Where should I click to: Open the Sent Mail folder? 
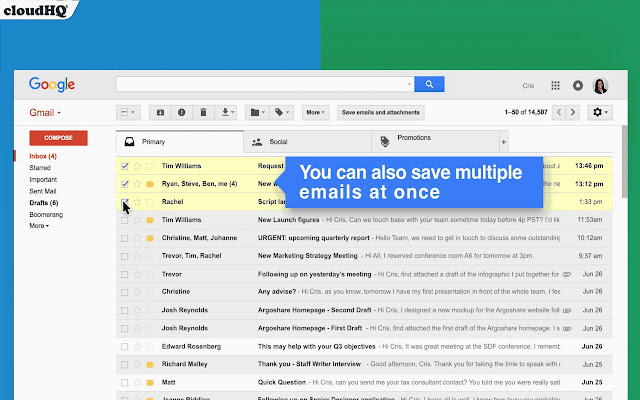(42, 191)
